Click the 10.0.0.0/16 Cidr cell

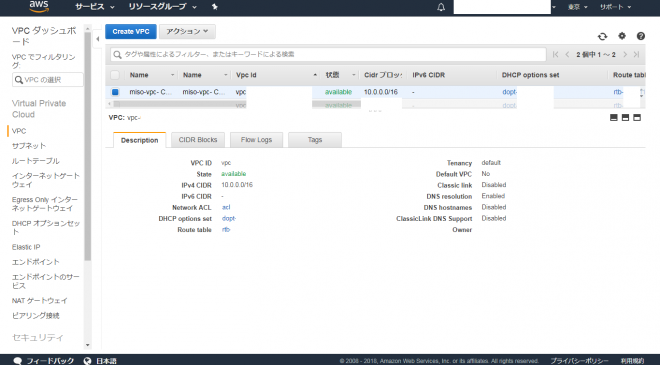pyautogui.click(x=381, y=92)
